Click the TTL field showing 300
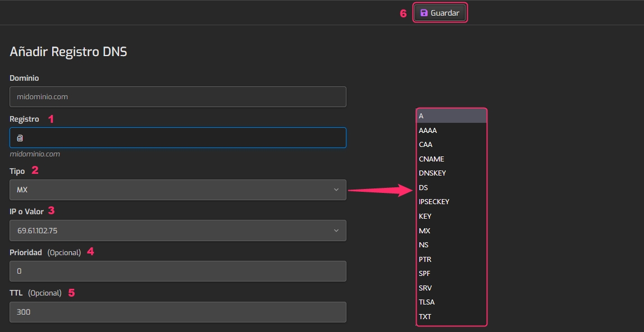Viewport: 644px width, 332px height. (x=178, y=312)
